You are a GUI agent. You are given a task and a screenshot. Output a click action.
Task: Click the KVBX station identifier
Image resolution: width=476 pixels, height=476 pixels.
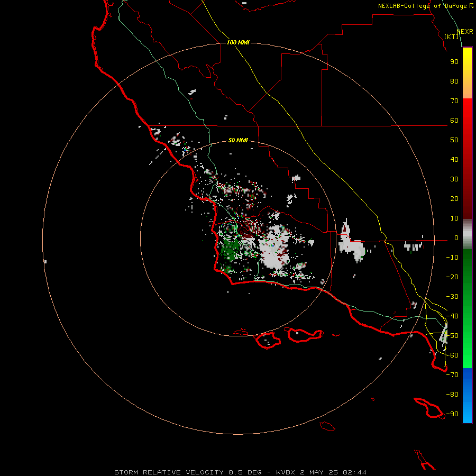coord(286,472)
